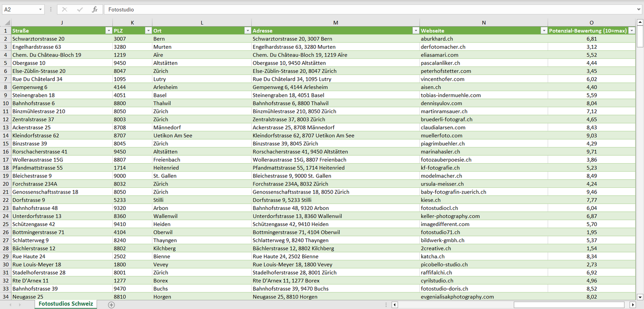Click inside the formula bar text field
644x309 pixels.
tap(357, 9)
